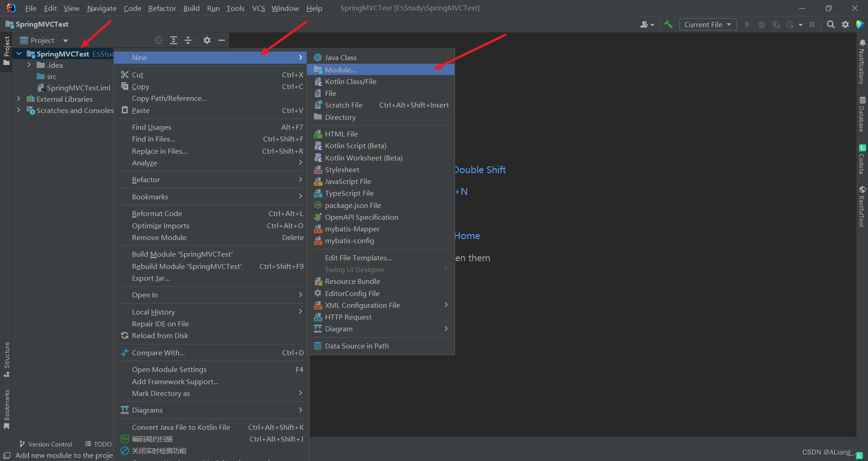Open the TODO tool window
This screenshot has width=868, height=461.
[x=98, y=444]
